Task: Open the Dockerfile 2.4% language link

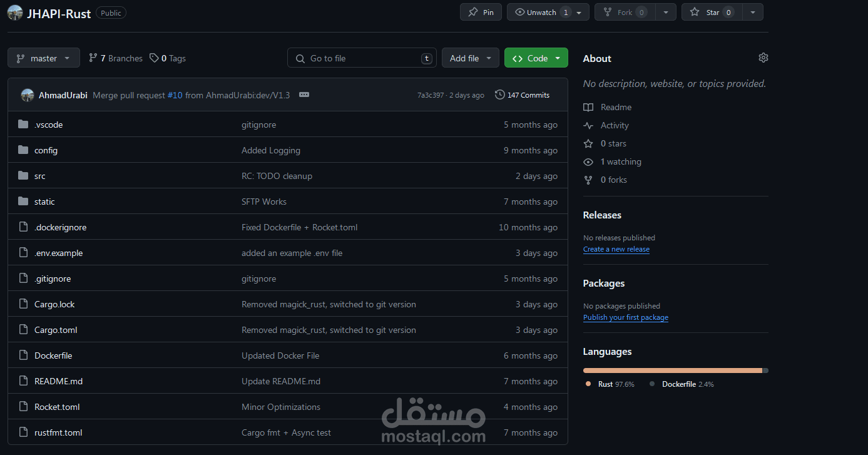Action: click(x=682, y=384)
